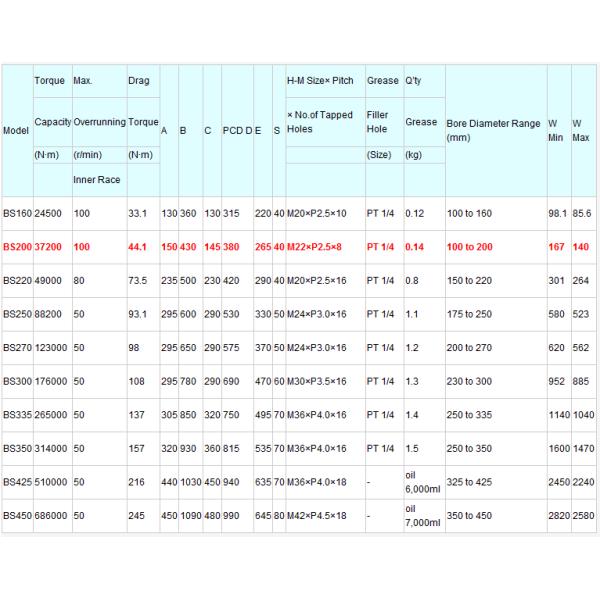Click grease quantity oil 6,000ml
Viewport: 600px width, 600px height.
424,482
